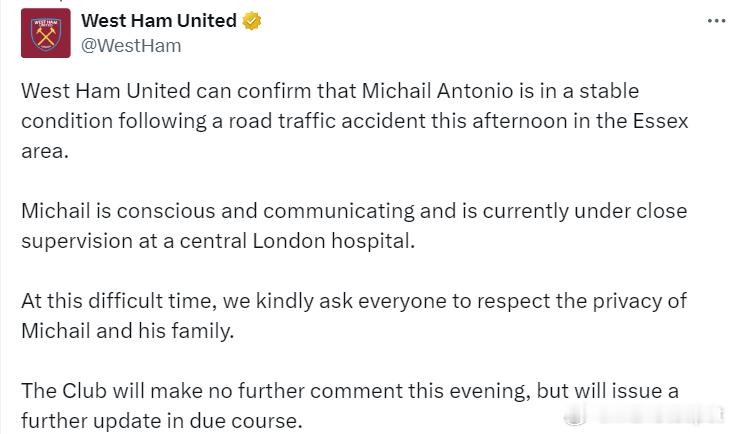Click the word "area." ending first paragraph

pyautogui.click(x=45, y=151)
